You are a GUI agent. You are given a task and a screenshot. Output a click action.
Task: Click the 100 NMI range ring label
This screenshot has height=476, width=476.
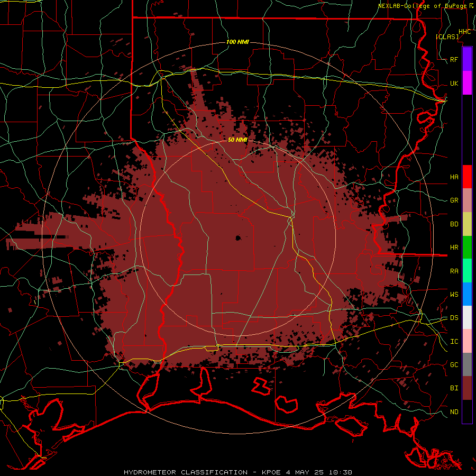point(237,42)
